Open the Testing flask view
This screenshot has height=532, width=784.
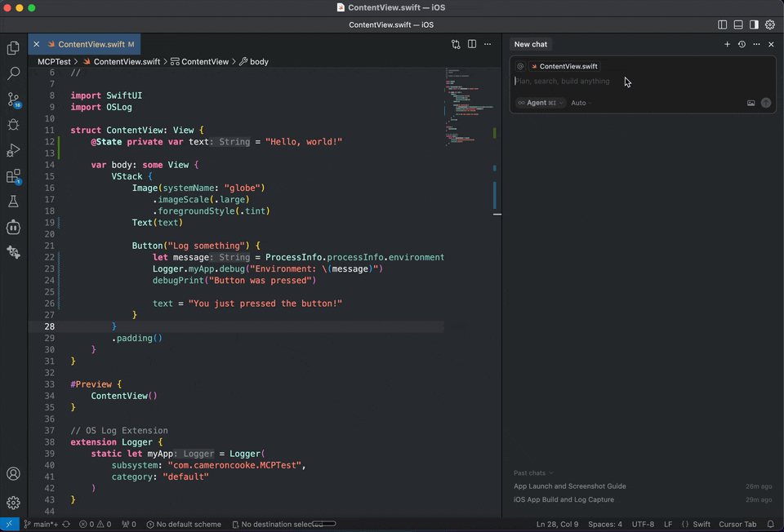coord(13,202)
